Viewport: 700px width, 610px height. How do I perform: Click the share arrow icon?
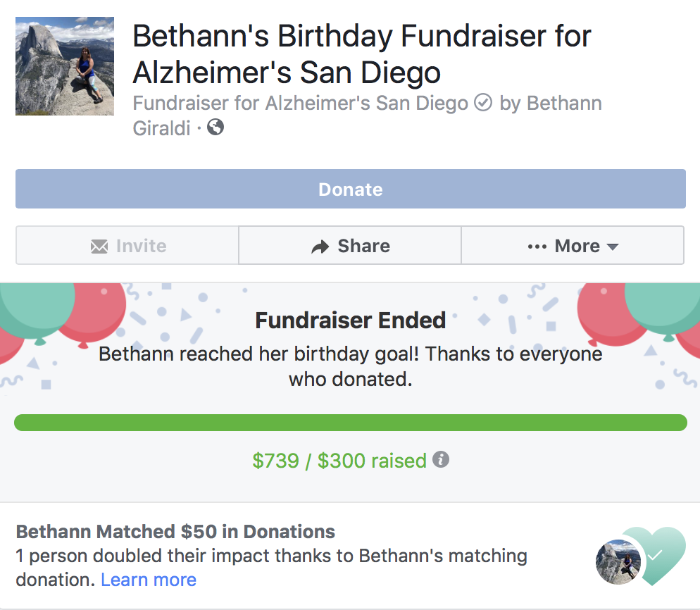[320, 247]
